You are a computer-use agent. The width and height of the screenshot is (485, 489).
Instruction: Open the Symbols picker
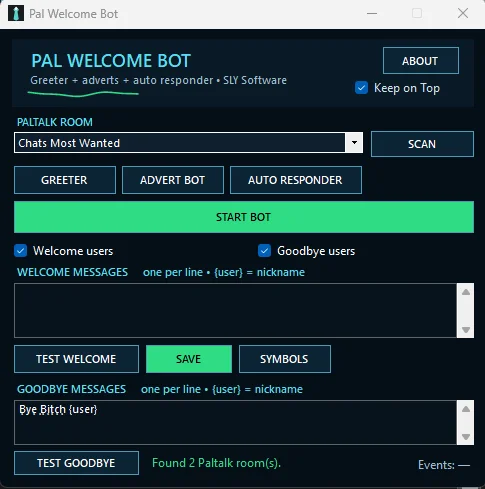[x=285, y=359]
